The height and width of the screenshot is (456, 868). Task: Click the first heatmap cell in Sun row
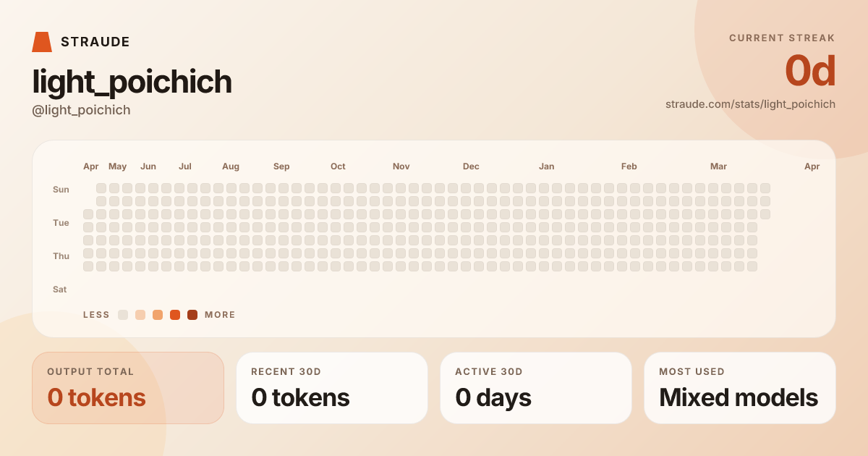click(x=101, y=188)
